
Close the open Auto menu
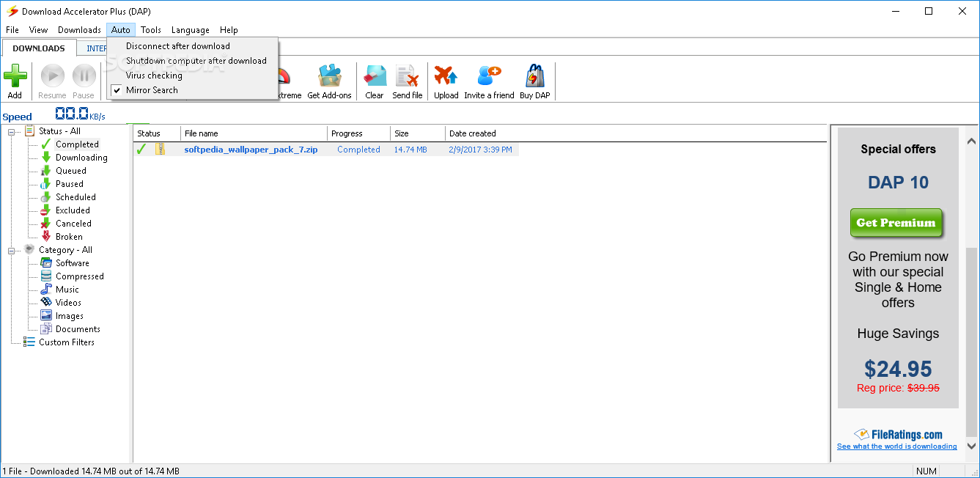121,30
